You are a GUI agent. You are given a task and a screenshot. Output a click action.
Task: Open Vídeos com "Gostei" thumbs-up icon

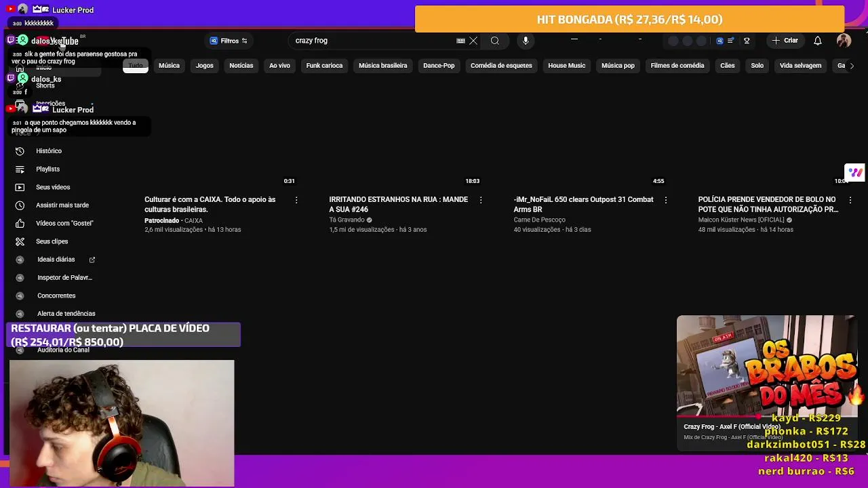pyautogui.click(x=20, y=224)
